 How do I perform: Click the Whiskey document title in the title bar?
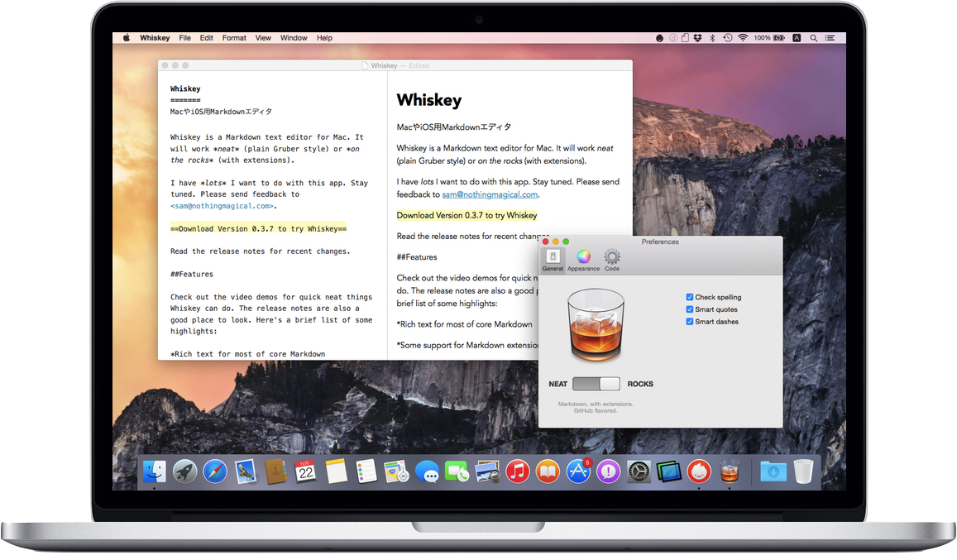(x=384, y=65)
